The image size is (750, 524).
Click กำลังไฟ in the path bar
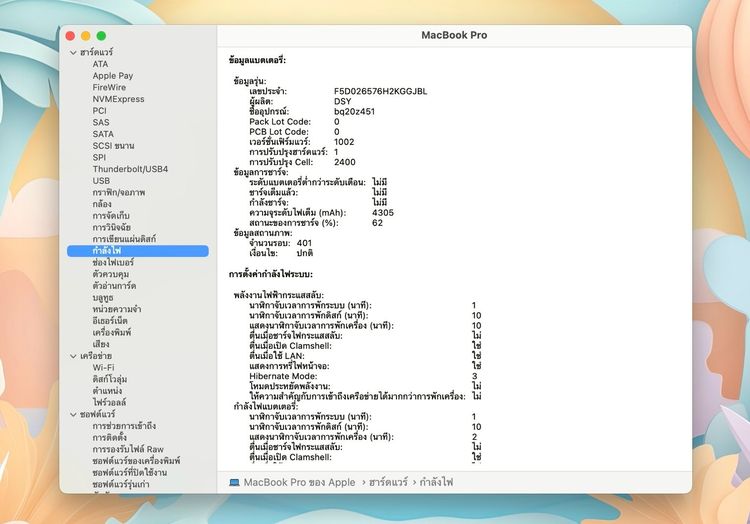(x=436, y=482)
